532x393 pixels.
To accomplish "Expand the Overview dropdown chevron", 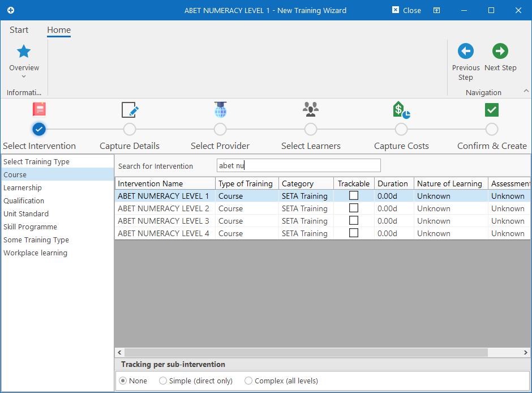I will pyautogui.click(x=24, y=76).
